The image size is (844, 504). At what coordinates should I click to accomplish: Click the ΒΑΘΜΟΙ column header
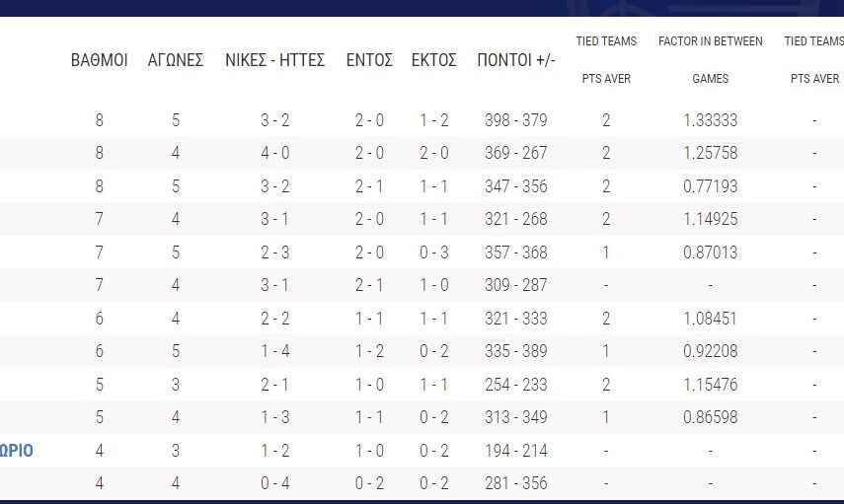pos(99,60)
